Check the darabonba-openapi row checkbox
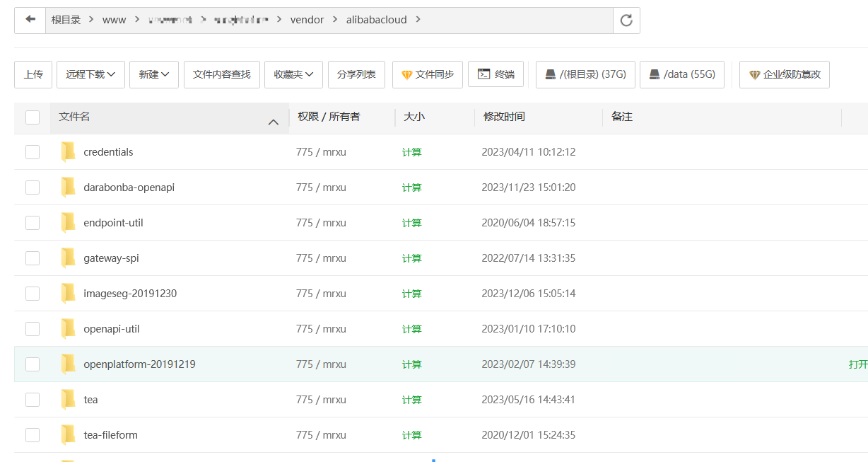The width and height of the screenshot is (868, 462). tap(33, 187)
